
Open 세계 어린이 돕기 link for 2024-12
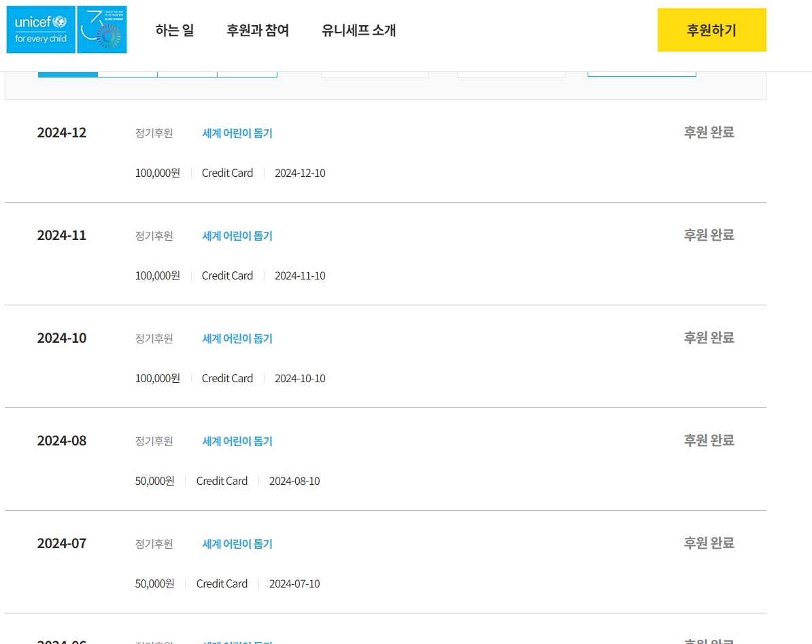(237, 133)
